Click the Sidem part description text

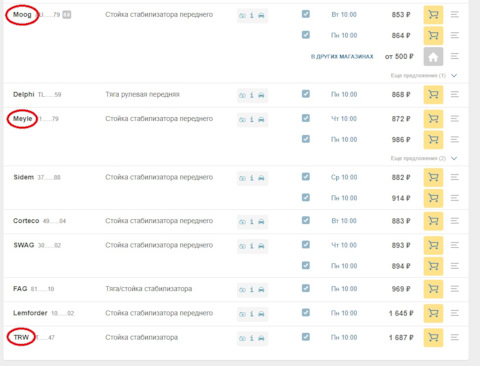point(159,177)
